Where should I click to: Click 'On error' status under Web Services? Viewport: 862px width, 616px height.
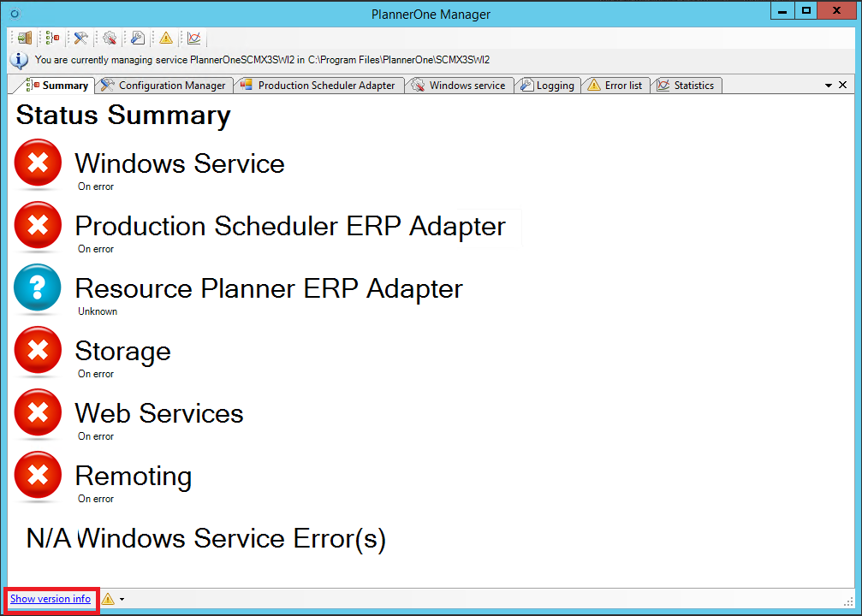point(96,437)
